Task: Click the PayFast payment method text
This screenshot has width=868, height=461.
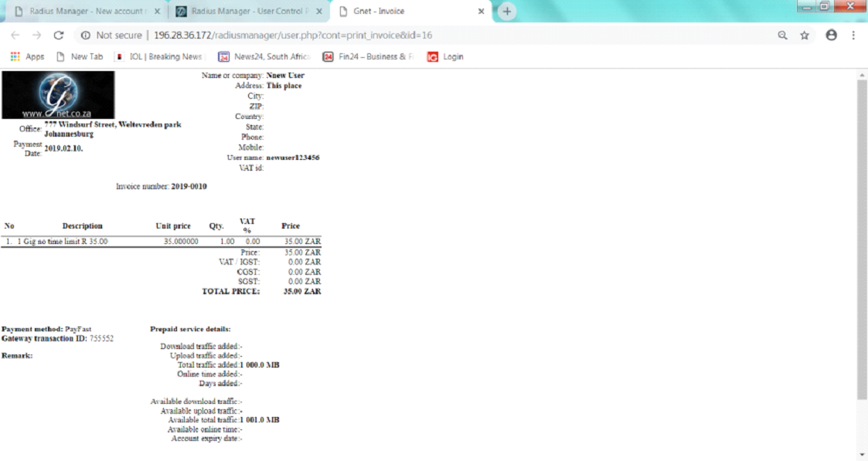Action: [x=78, y=329]
